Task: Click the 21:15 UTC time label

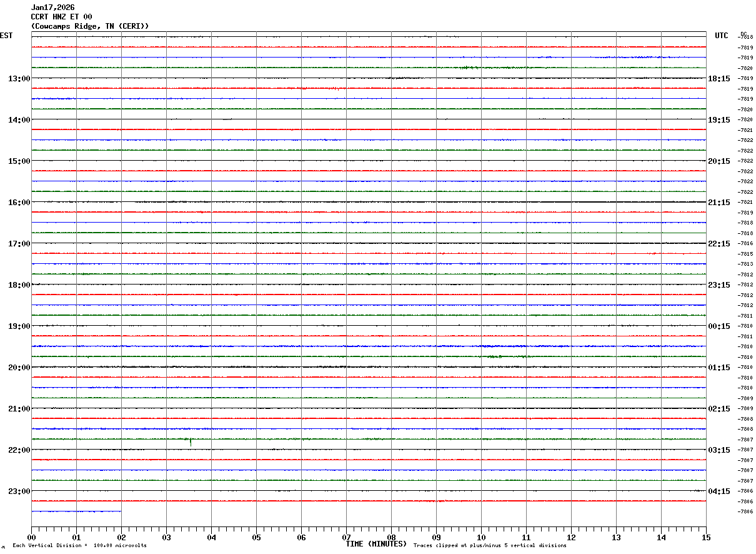Action: point(719,203)
